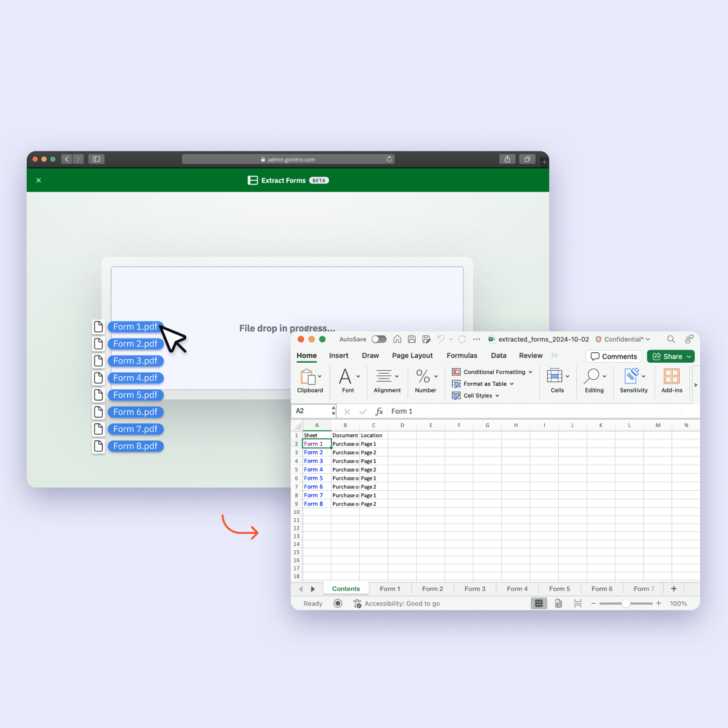Follow the Form 5 hyperlink in column A
The height and width of the screenshot is (728, 728).
[x=313, y=478]
